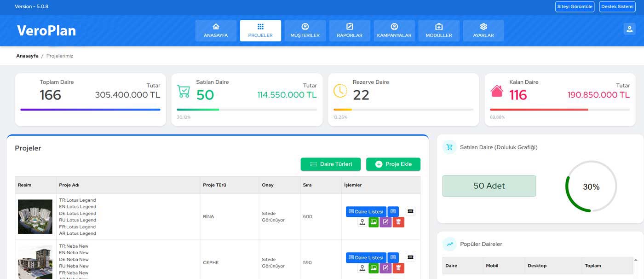Click the Lotus Legend project thumbnail
644x279 pixels.
point(35,216)
